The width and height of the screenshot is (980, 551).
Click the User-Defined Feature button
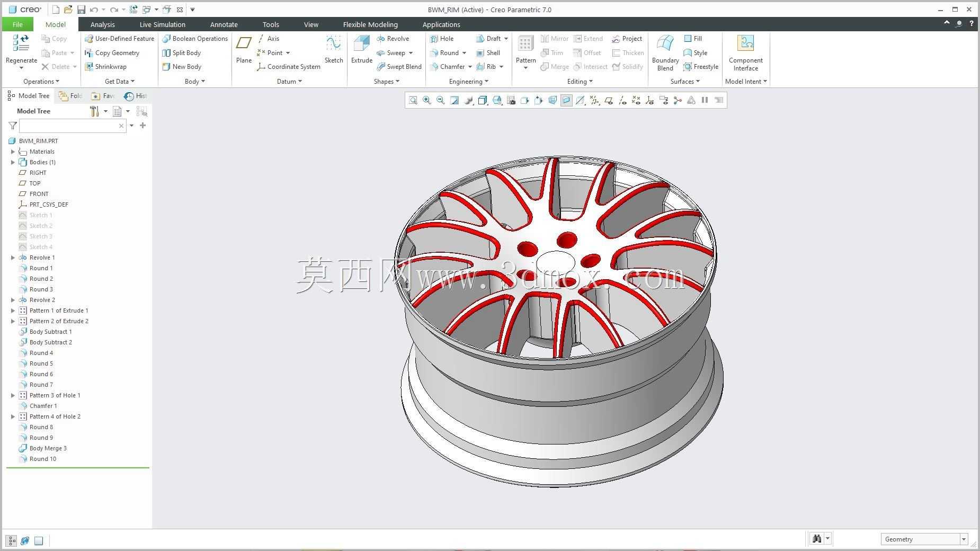(119, 39)
